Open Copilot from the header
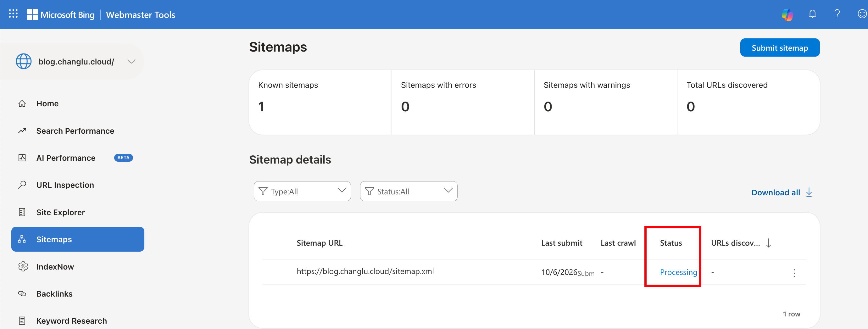Image resolution: width=868 pixels, height=329 pixels. [787, 14]
